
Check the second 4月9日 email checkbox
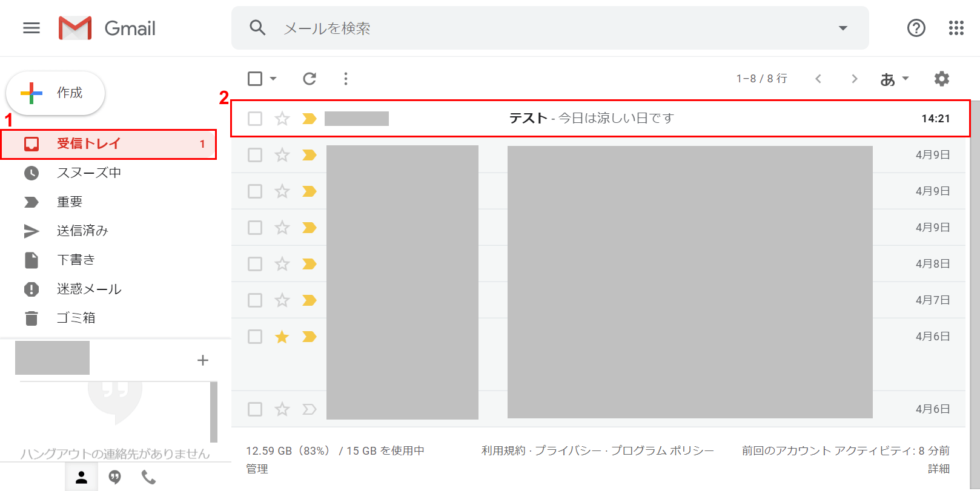255,191
